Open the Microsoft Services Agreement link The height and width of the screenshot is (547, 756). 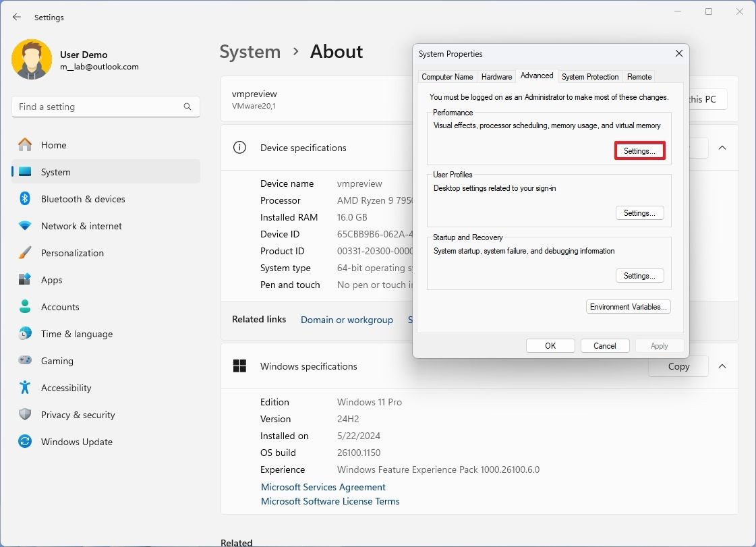[323, 486]
